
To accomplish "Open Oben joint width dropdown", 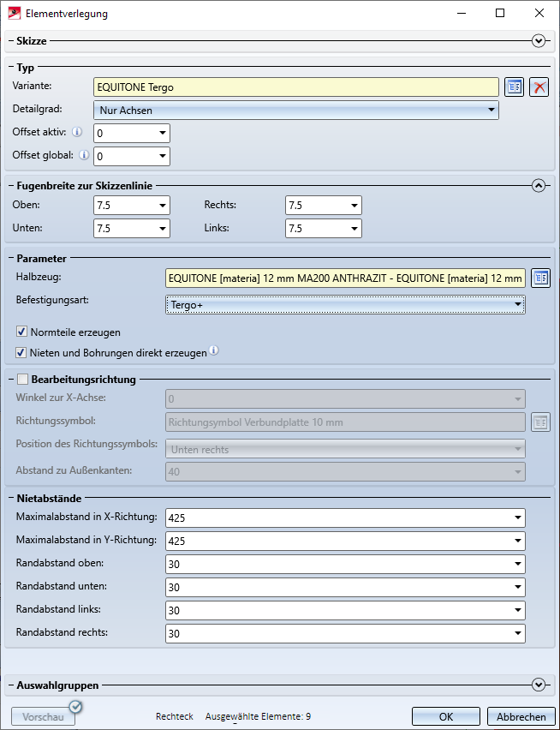I will click(x=163, y=206).
